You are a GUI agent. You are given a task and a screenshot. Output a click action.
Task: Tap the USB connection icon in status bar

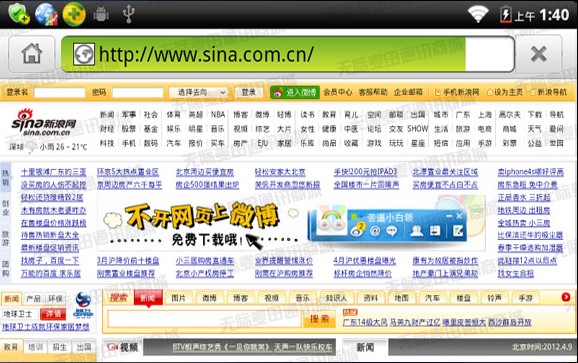pyautogui.click(x=129, y=14)
